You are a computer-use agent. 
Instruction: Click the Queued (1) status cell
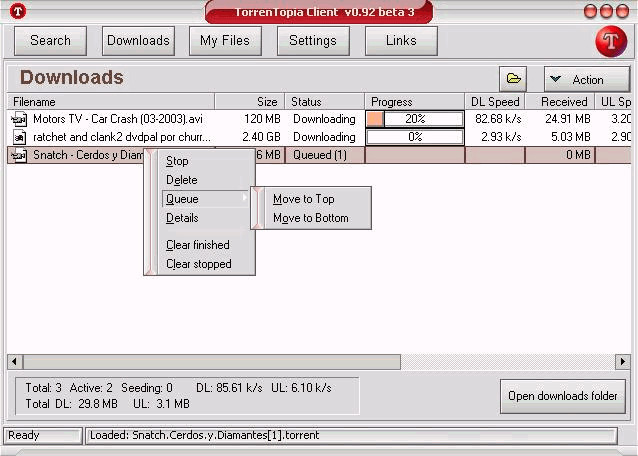(x=325, y=155)
